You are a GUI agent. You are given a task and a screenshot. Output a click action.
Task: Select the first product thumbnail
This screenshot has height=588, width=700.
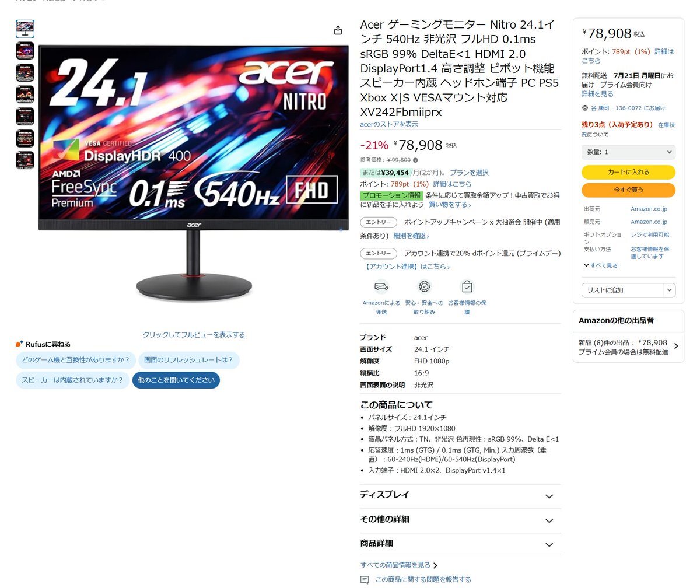25,29
